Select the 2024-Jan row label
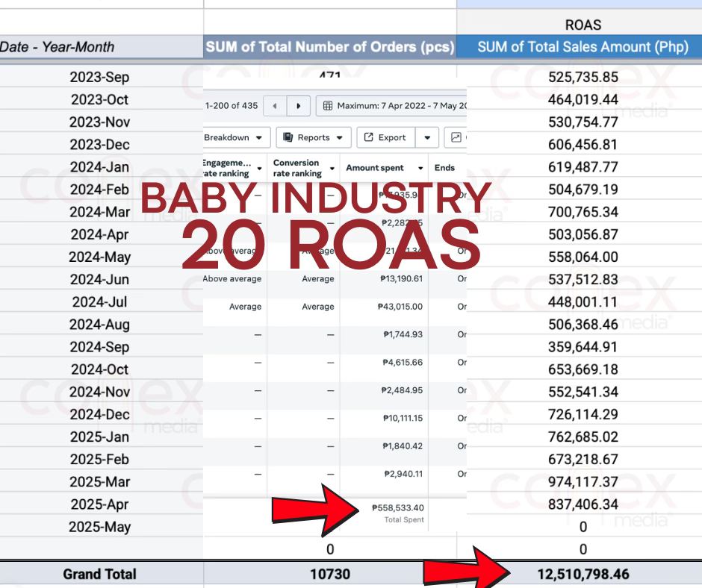The height and width of the screenshot is (588, 702). click(x=99, y=167)
